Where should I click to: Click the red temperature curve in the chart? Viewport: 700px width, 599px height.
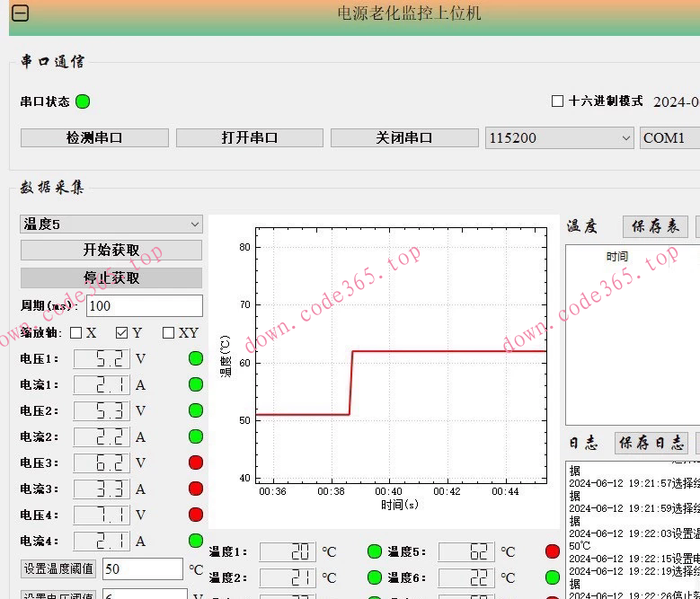pos(449,350)
